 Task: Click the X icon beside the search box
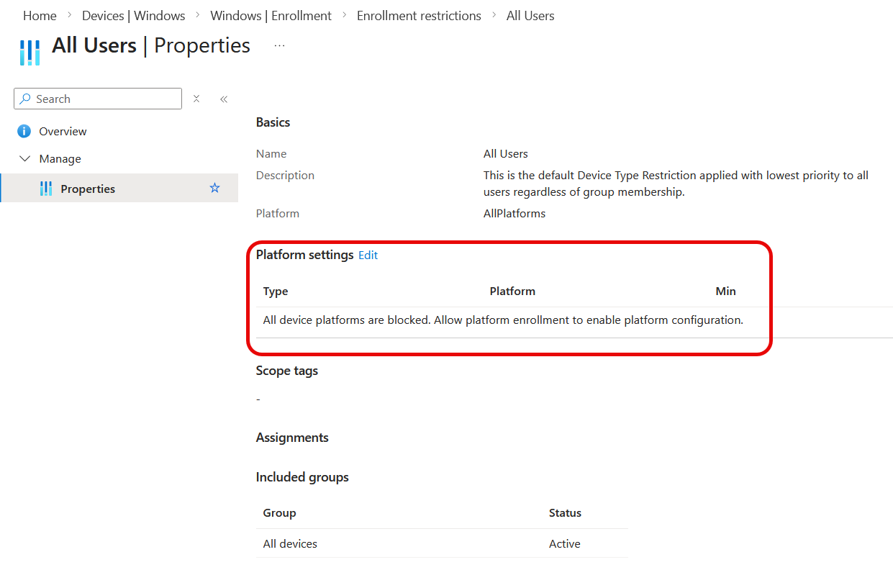coord(196,99)
